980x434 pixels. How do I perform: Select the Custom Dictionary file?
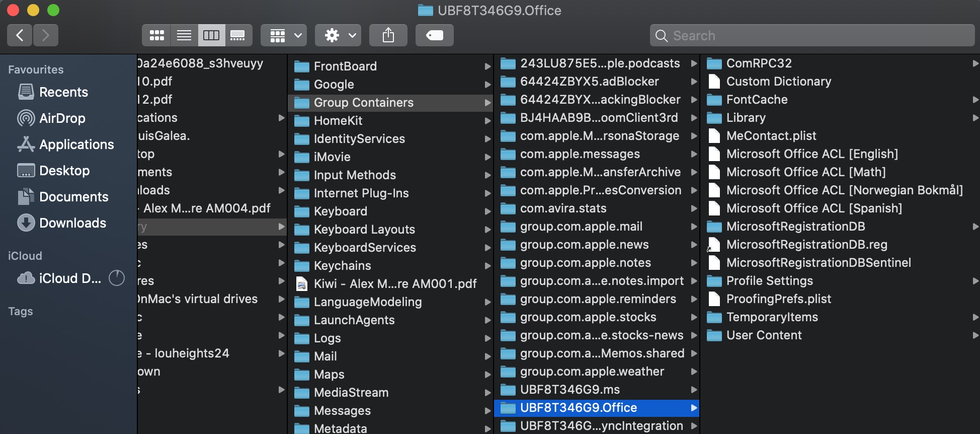click(840, 81)
